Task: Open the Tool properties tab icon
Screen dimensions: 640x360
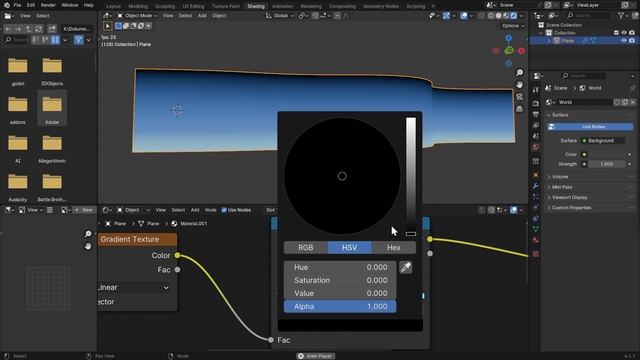Action: (x=536, y=90)
